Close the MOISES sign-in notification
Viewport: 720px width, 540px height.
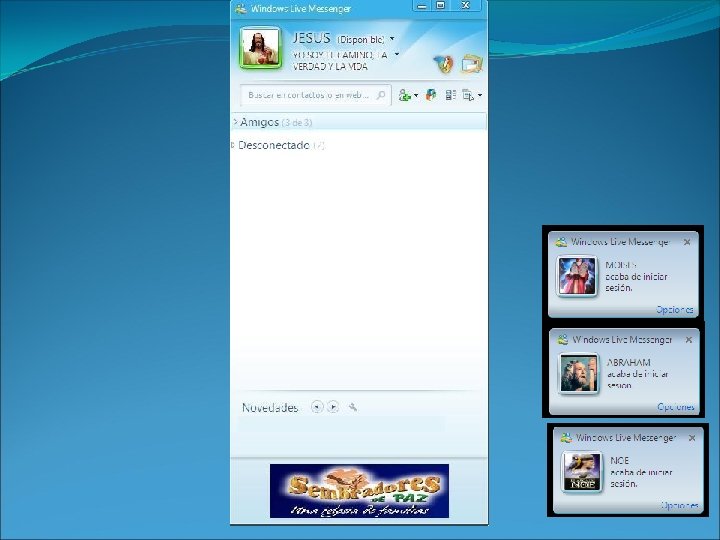(687, 242)
